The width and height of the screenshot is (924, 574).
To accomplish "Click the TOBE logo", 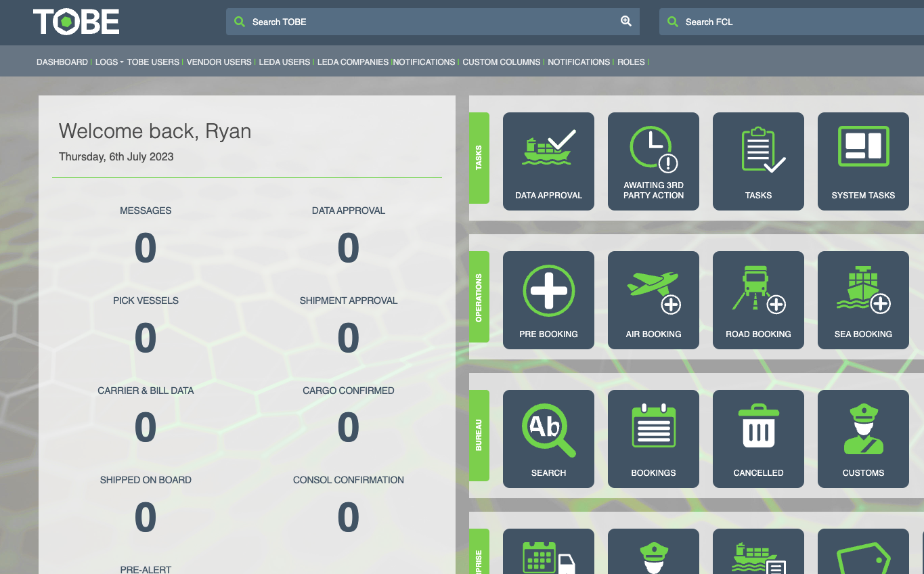I will tap(76, 22).
